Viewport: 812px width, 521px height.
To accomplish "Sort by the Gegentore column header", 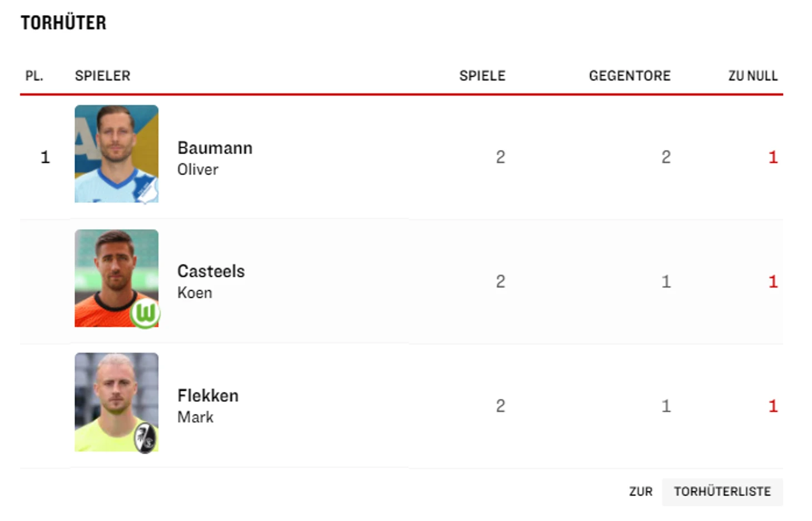I will (x=630, y=76).
